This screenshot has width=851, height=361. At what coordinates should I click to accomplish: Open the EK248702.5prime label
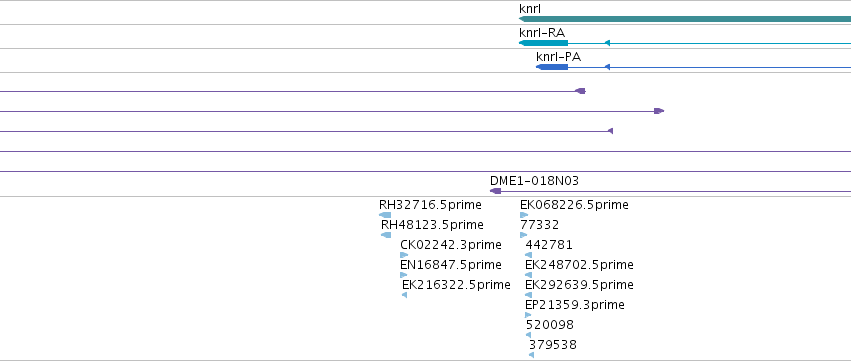point(579,265)
